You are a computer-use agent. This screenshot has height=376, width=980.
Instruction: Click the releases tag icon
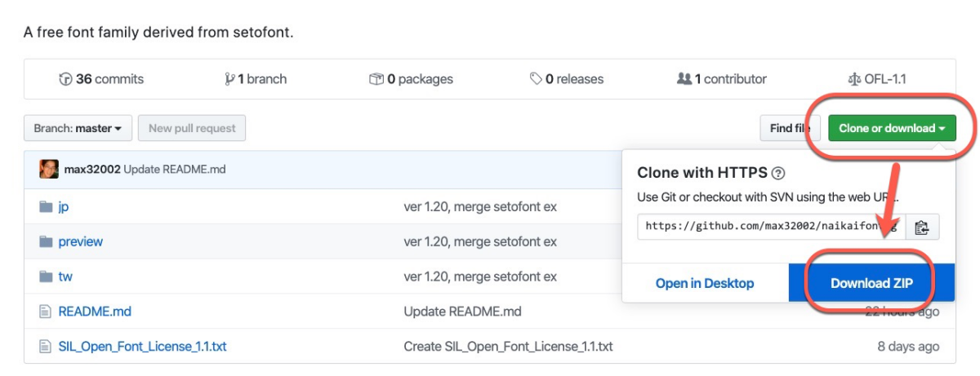(x=536, y=79)
